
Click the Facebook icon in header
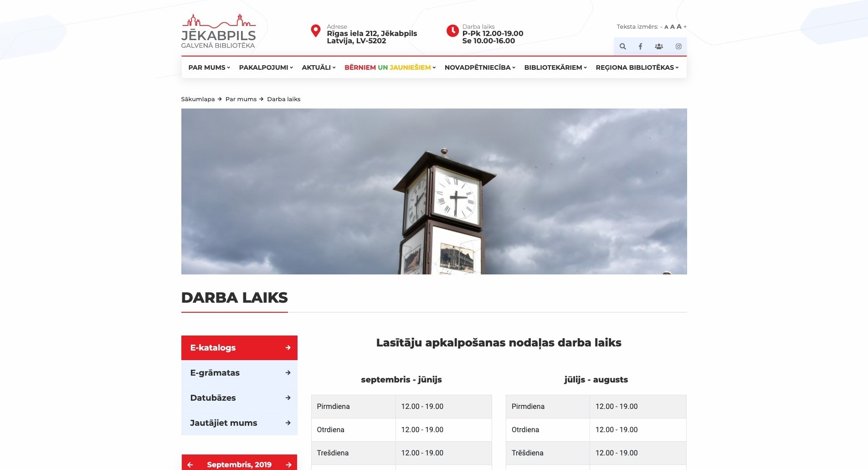(640, 46)
